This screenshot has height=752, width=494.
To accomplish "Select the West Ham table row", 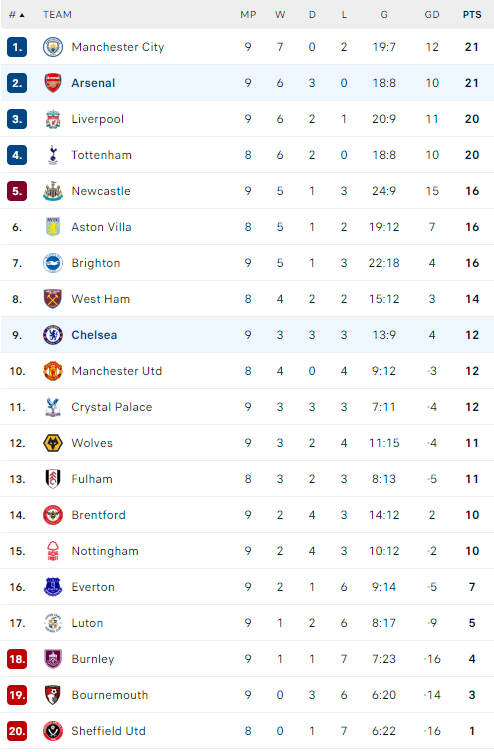I will pyautogui.click(x=247, y=299).
